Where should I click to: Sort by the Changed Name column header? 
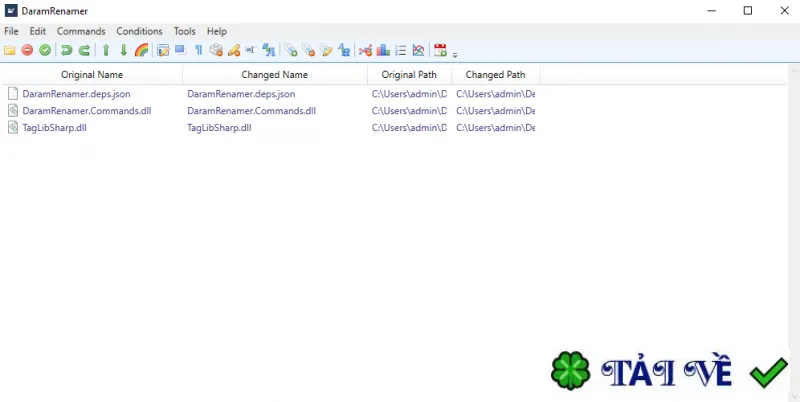(x=274, y=74)
